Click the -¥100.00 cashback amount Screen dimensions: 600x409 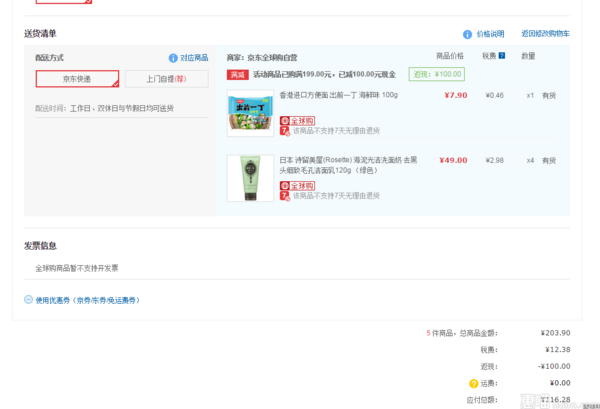pyautogui.click(x=554, y=367)
